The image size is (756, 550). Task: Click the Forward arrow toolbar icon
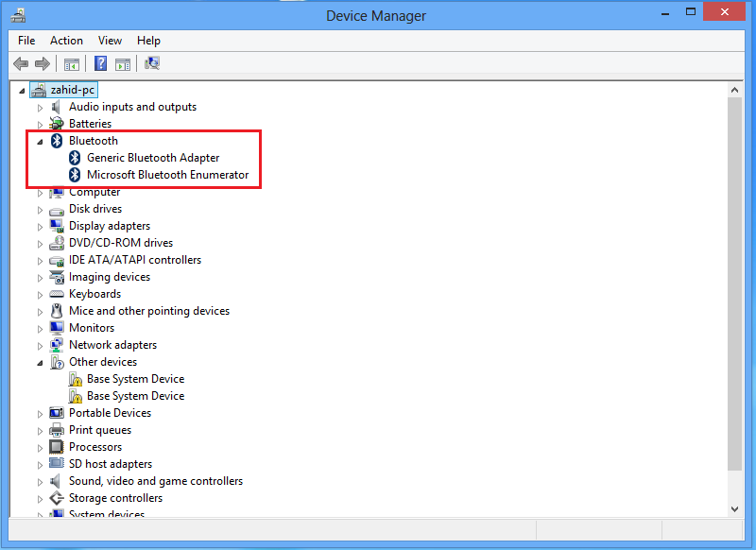point(43,63)
